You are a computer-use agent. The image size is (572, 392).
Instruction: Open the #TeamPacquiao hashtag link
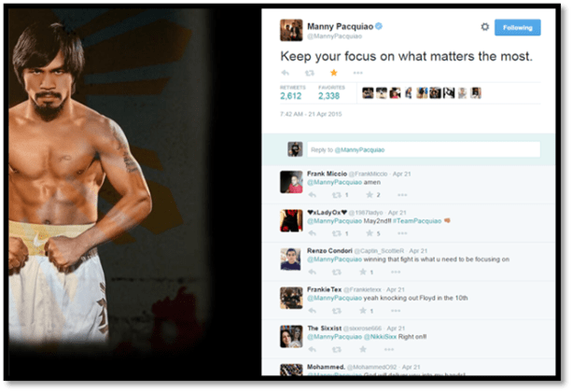[x=417, y=221]
